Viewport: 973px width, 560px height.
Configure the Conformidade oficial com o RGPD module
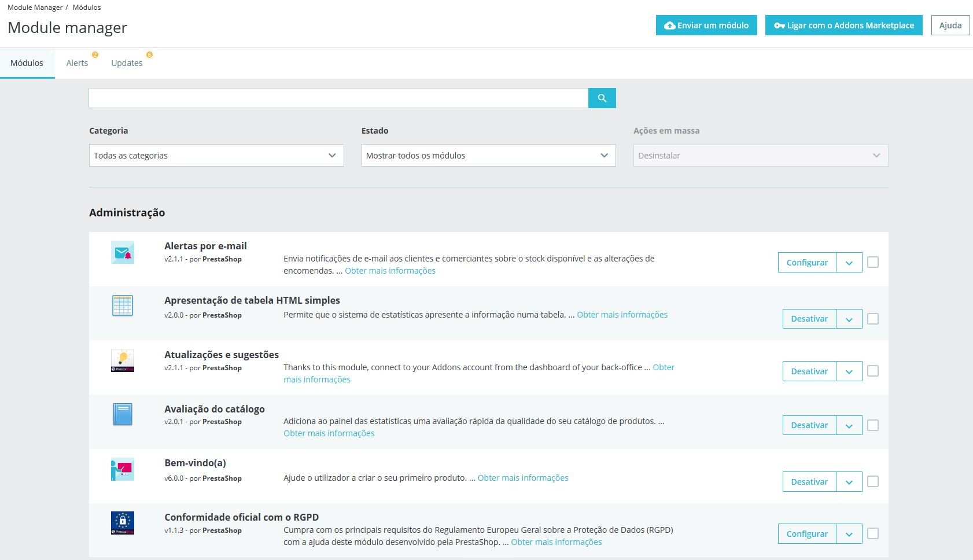coord(807,534)
